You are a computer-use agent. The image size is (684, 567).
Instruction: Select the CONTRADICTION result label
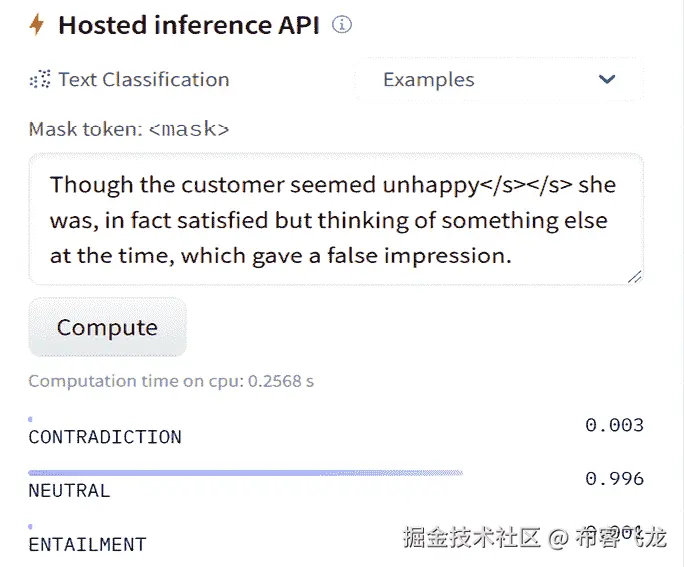tap(105, 437)
